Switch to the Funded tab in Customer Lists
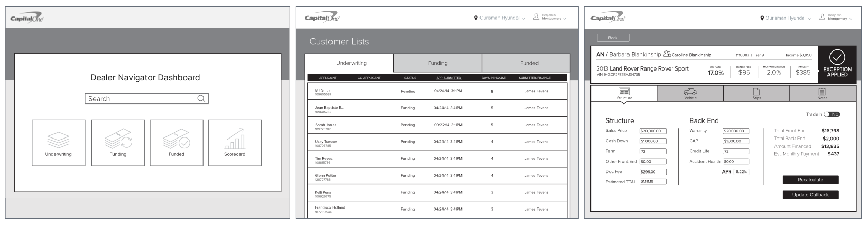The width and height of the screenshot is (868, 225). tap(526, 63)
